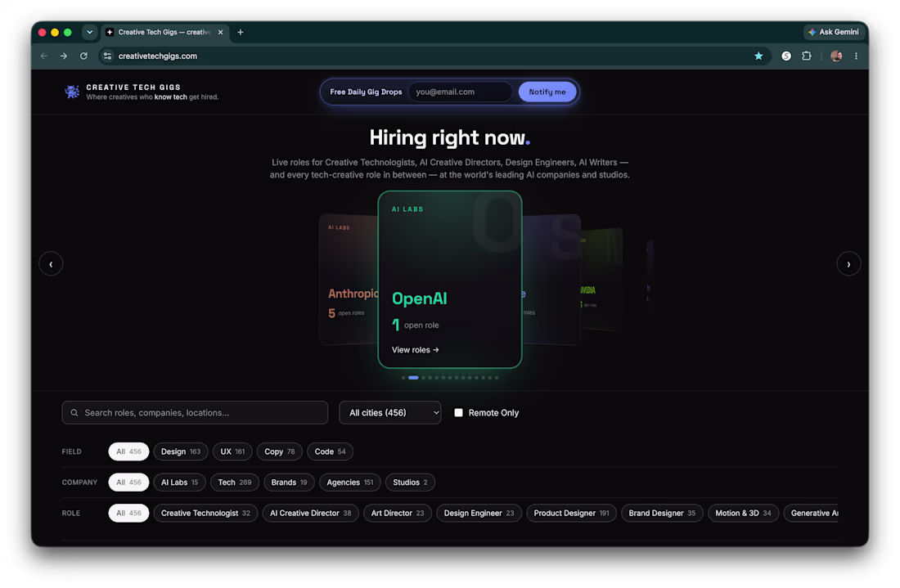Open the All cities (456) dropdown
900x588 pixels.
coord(390,412)
